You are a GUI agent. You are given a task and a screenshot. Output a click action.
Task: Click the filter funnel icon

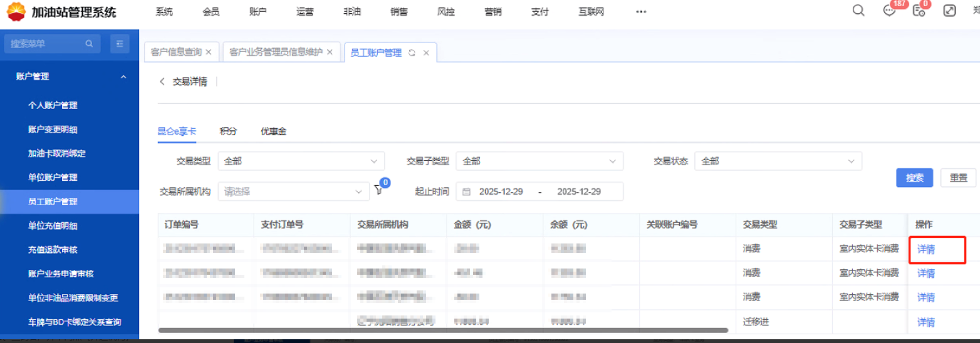pos(378,191)
